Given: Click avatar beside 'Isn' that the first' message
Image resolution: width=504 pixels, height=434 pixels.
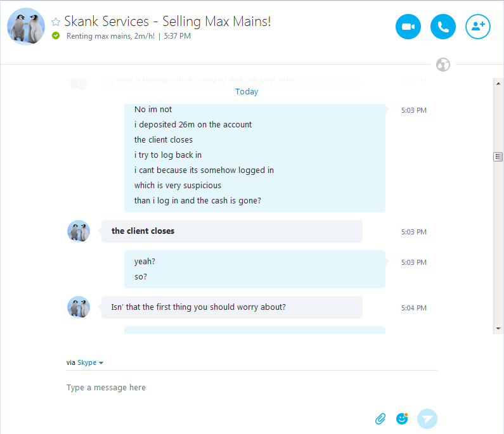Looking at the screenshot, I should [x=79, y=307].
